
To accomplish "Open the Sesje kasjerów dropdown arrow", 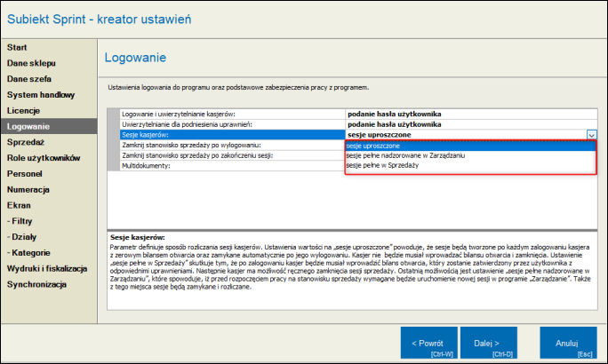I will (x=591, y=134).
